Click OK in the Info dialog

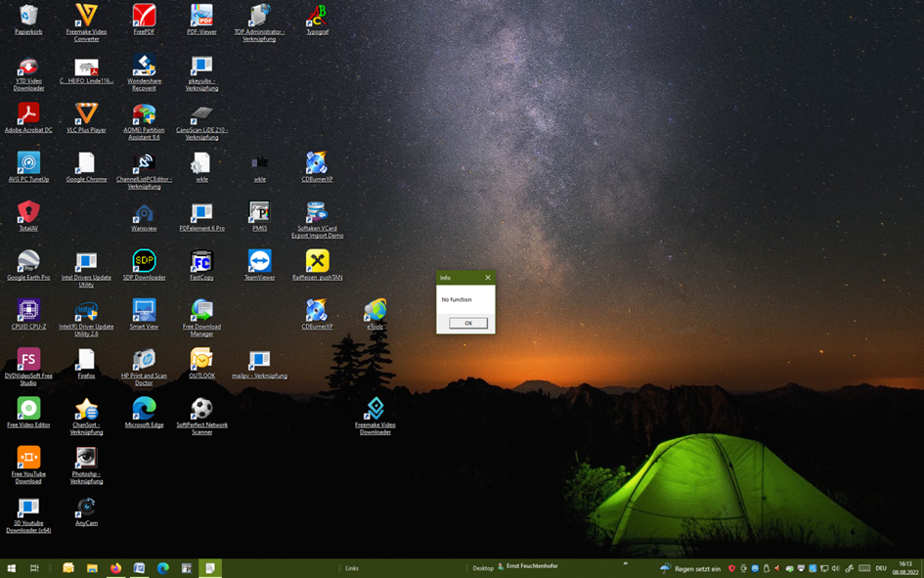coord(468,323)
